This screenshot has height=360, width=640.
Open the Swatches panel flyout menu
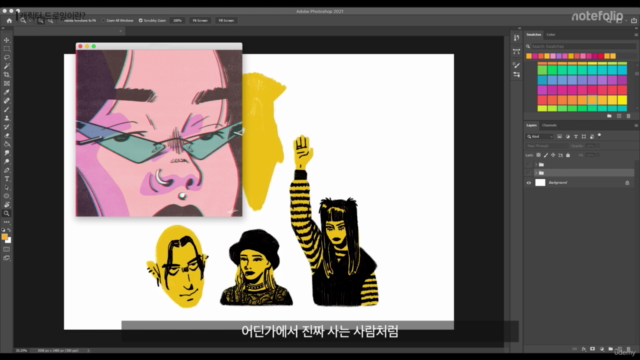click(x=636, y=35)
